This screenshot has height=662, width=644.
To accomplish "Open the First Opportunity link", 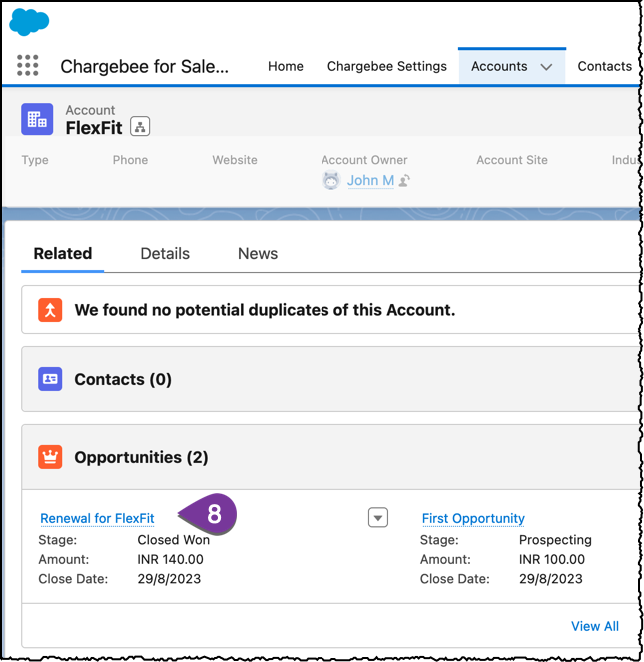I will [x=473, y=518].
